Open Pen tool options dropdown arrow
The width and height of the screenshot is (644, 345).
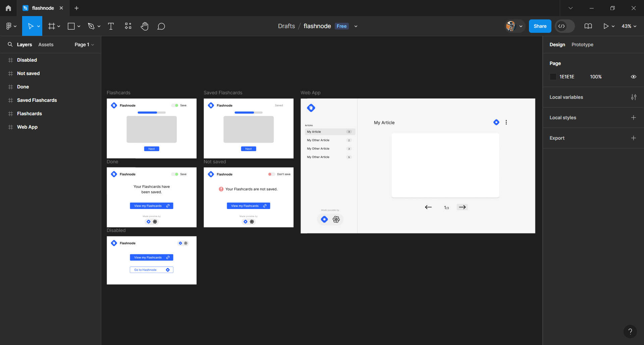99,26
